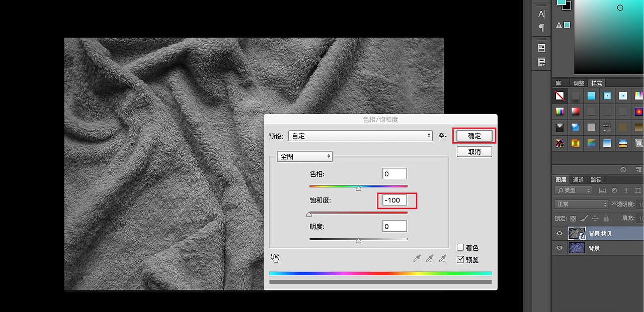Lock transparent pixels checkerboard icon
The height and width of the screenshot is (312, 644).
573,219
